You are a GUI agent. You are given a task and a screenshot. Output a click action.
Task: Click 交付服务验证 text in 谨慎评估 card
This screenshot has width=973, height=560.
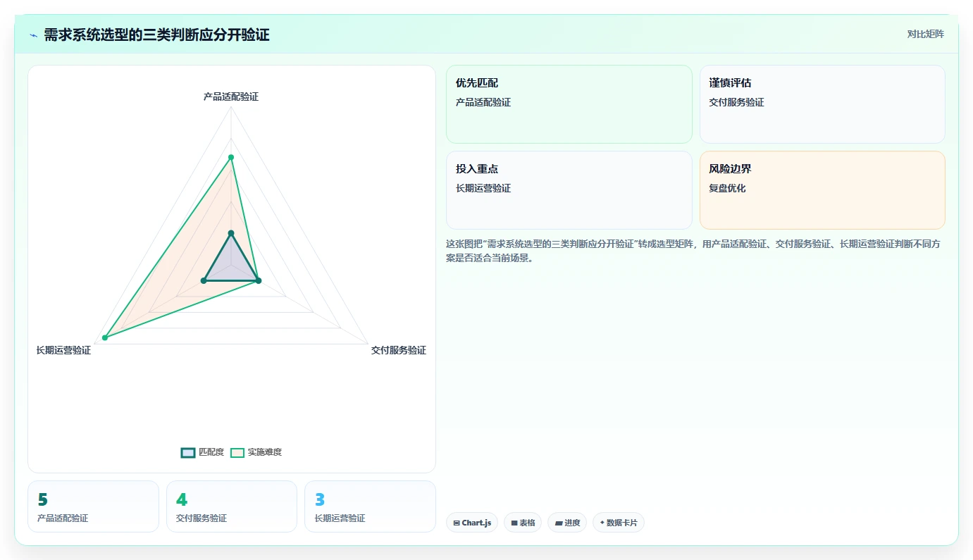736,102
